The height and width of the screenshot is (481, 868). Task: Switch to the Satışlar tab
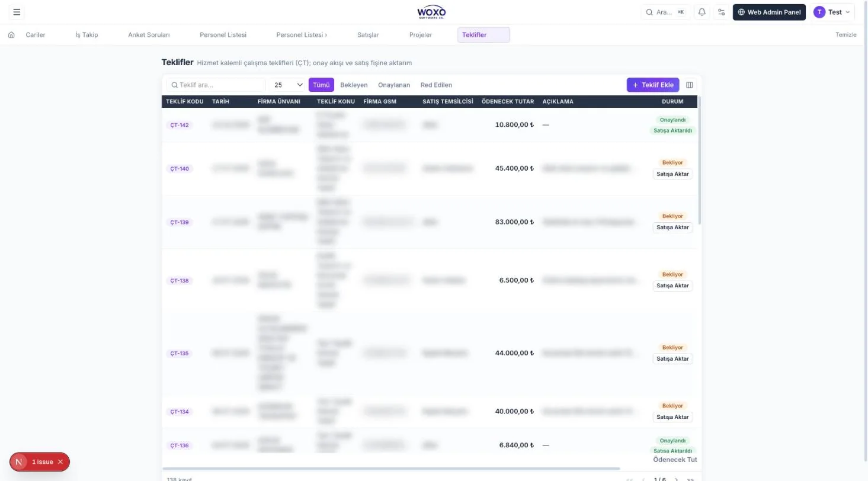click(x=368, y=35)
